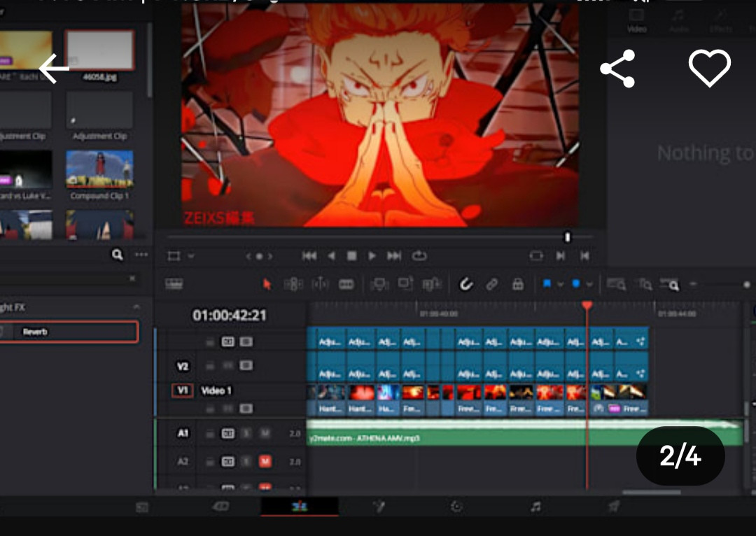Select the ATHENA AMV.mp3 audio clip

pos(524,432)
